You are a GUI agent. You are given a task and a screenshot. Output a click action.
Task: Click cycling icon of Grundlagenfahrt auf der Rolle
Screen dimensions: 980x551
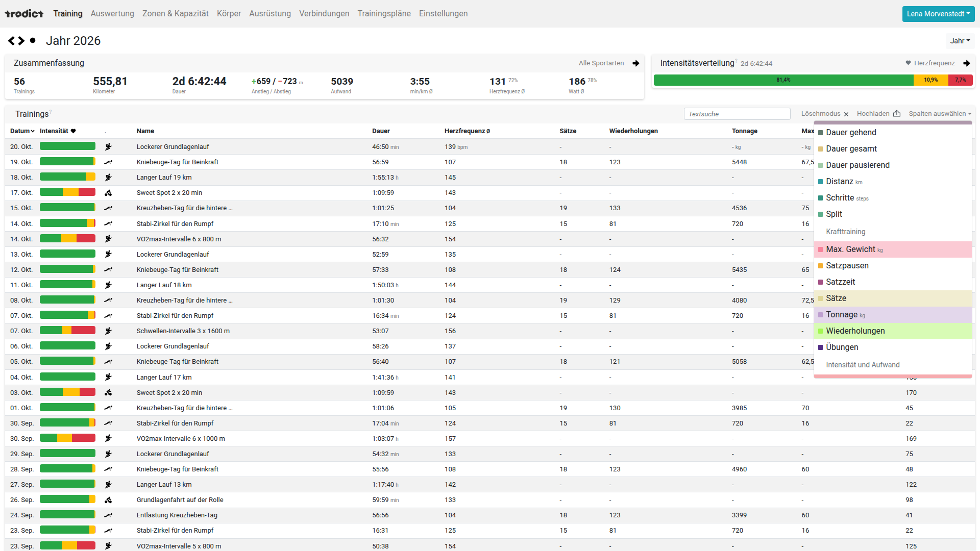point(108,500)
